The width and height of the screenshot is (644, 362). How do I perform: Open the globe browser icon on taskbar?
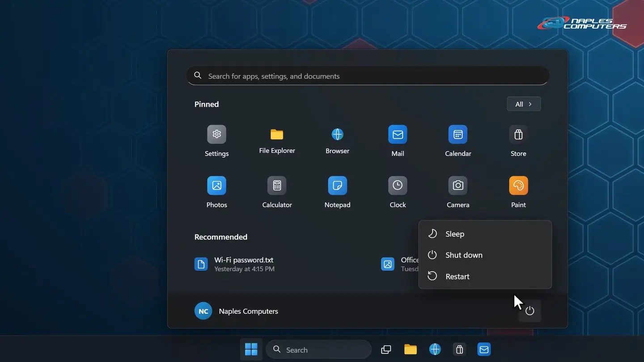pyautogui.click(x=435, y=349)
